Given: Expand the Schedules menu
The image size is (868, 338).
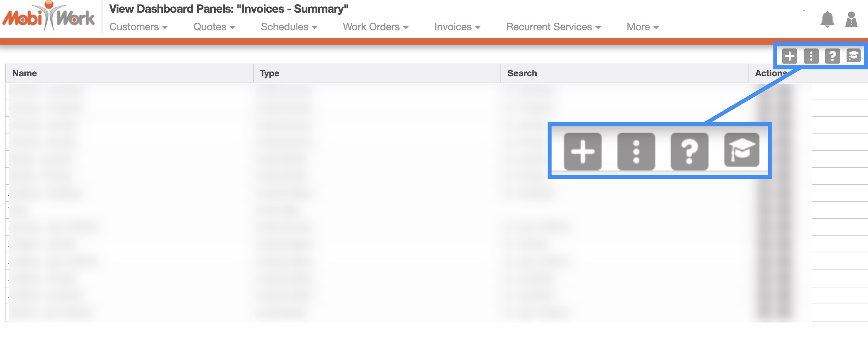Looking at the screenshot, I should 289,27.
